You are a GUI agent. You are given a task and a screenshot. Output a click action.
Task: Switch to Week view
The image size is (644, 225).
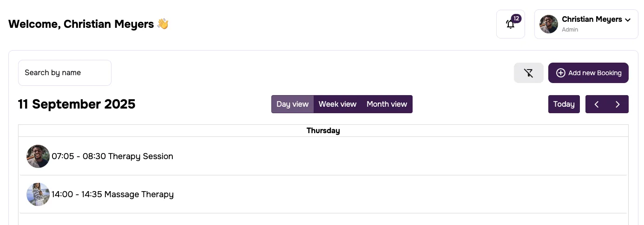click(337, 104)
